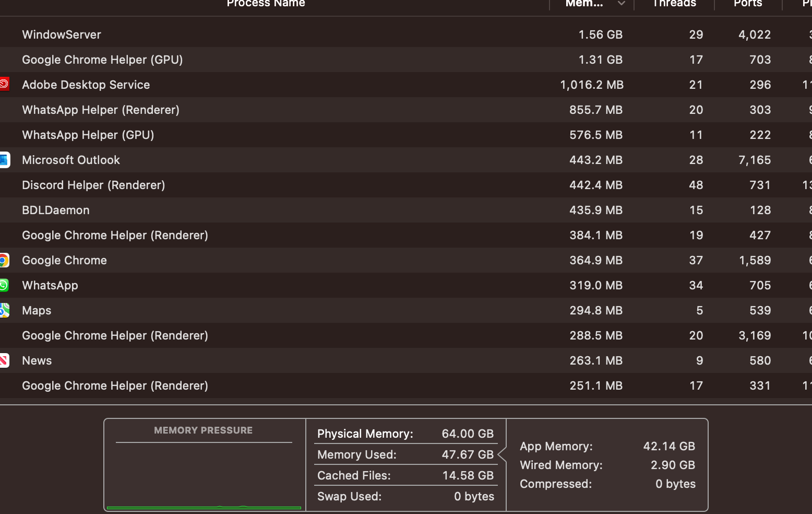Click the Maps app icon
The width and height of the screenshot is (812, 514).
4,310
